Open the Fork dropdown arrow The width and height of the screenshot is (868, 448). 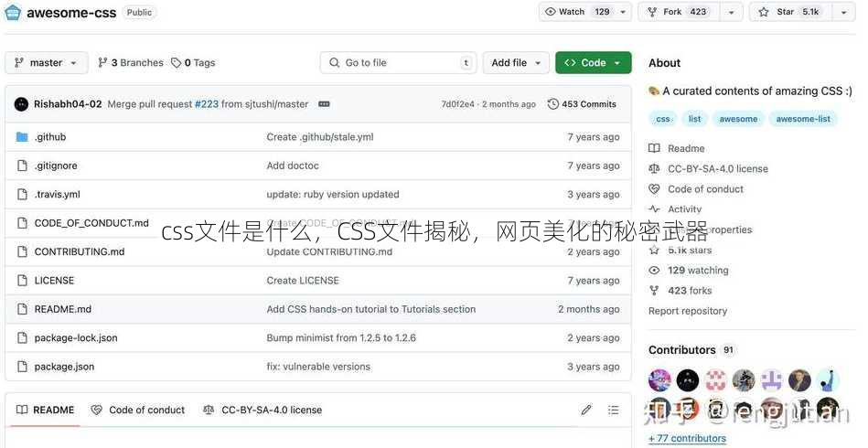pos(732,12)
